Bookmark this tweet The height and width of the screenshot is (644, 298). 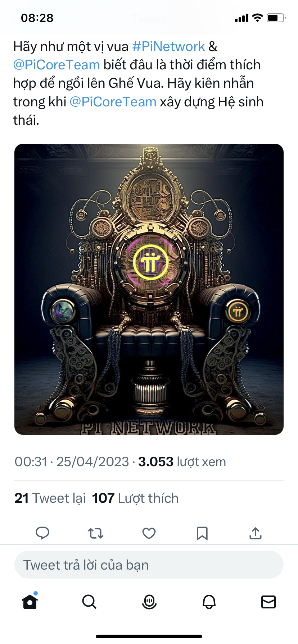pyautogui.click(x=202, y=533)
